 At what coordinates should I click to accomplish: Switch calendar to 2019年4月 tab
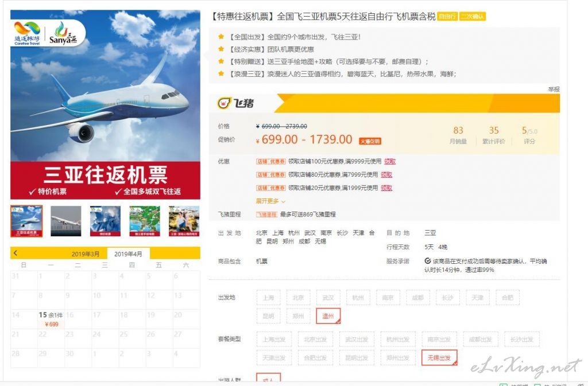128,254
